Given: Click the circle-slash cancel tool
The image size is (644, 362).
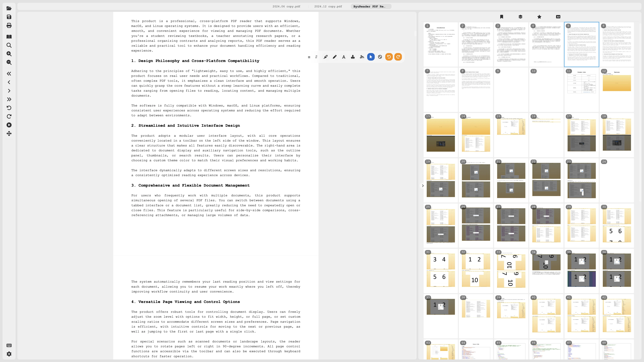Looking at the screenshot, I should (380, 57).
